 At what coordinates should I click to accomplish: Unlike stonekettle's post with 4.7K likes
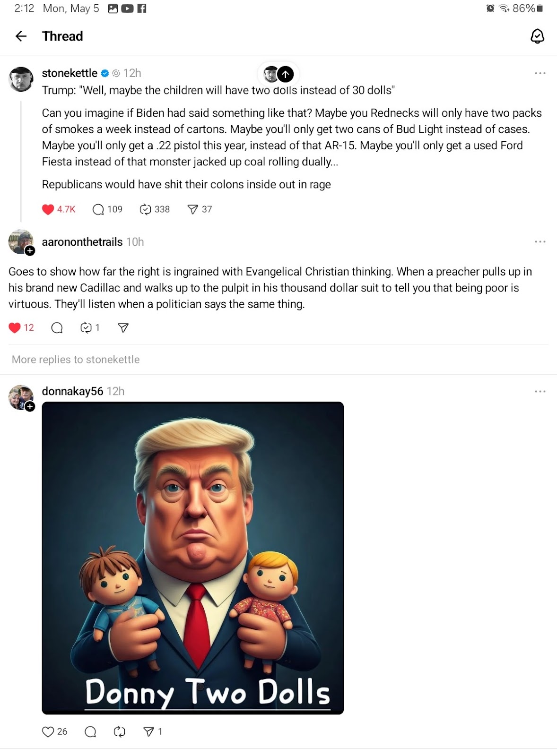point(48,209)
